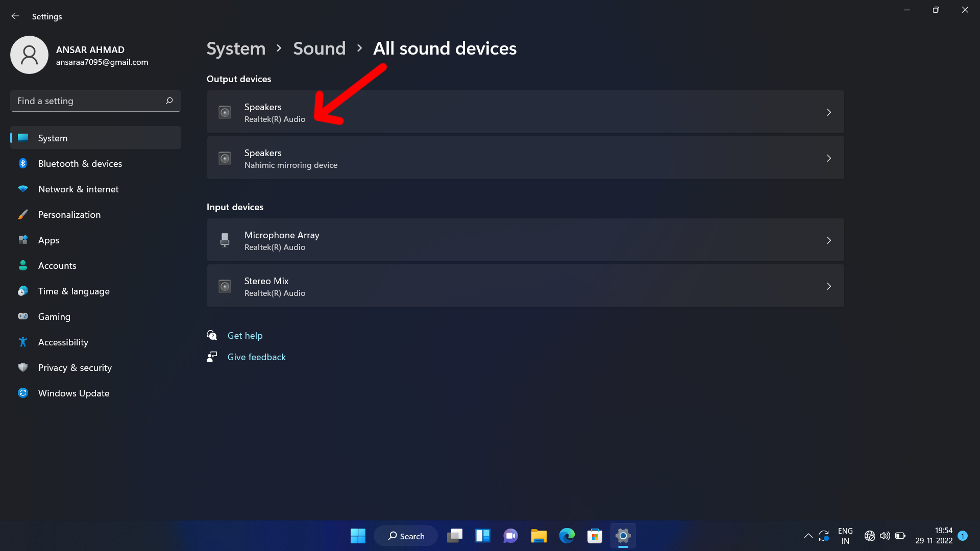Open Microsoft Store from taskbar
This screenshot has width=980, height=551.
click(x=595, y=536)
